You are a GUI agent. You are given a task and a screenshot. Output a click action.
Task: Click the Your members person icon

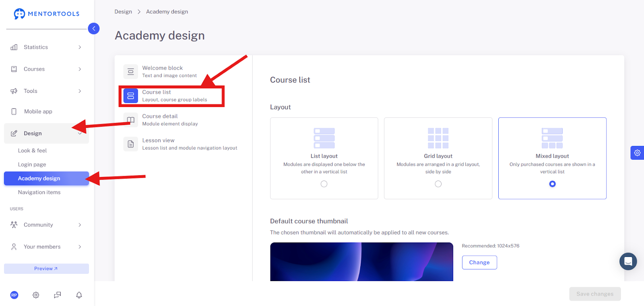point(14,247)
